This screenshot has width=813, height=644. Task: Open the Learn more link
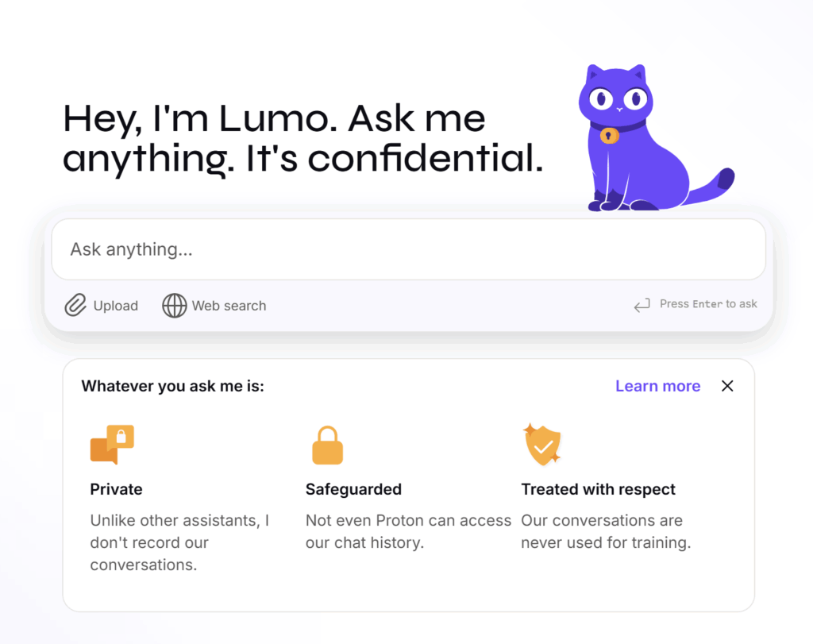(x=657, y=386)
